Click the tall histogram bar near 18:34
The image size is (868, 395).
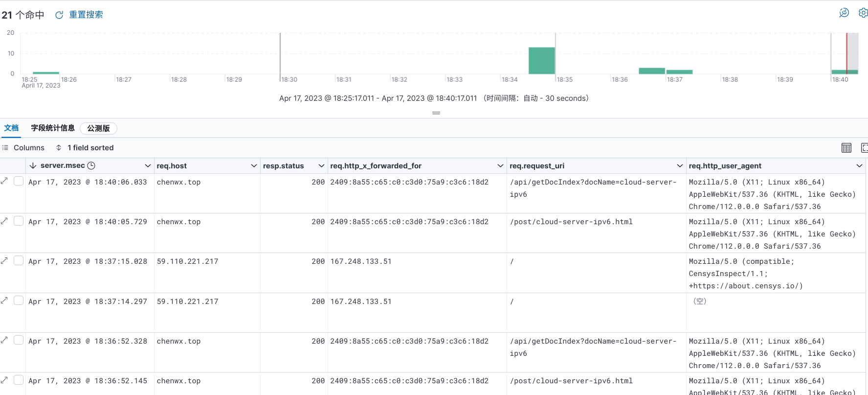coord(541,61)
